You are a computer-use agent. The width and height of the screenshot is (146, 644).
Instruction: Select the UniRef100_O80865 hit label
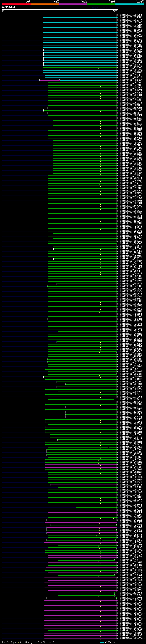pyautogui.click(x=131, y=80)
